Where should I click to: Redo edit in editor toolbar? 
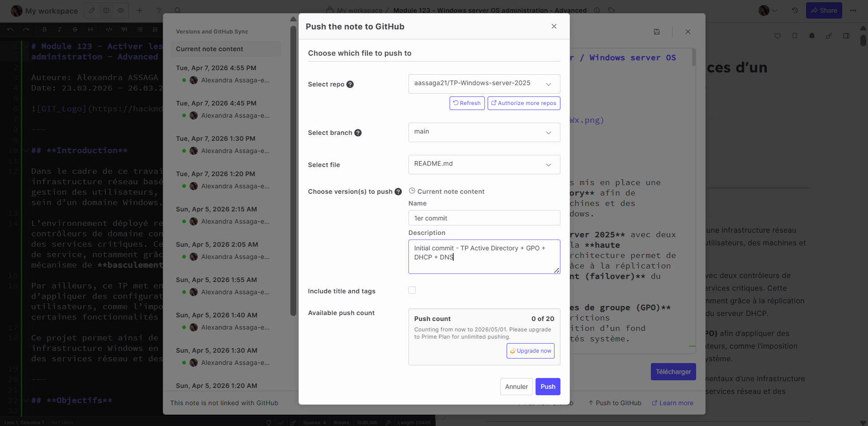click(26, 29)
